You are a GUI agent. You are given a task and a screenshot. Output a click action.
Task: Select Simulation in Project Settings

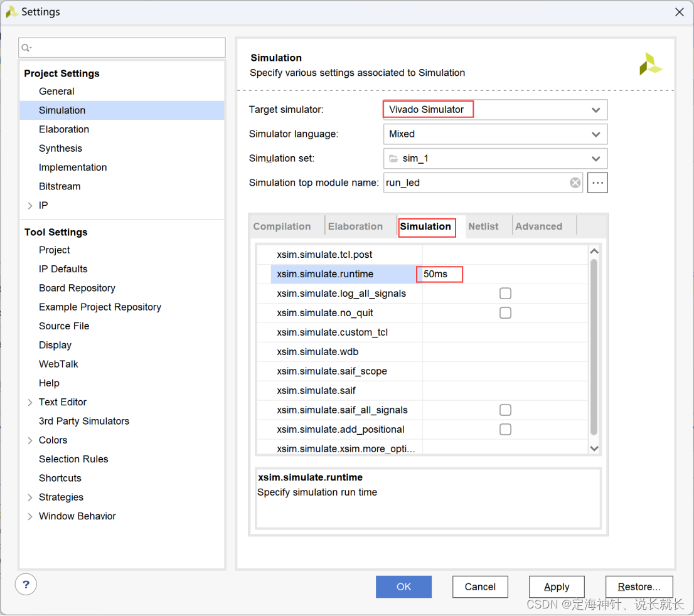[122, 110]
